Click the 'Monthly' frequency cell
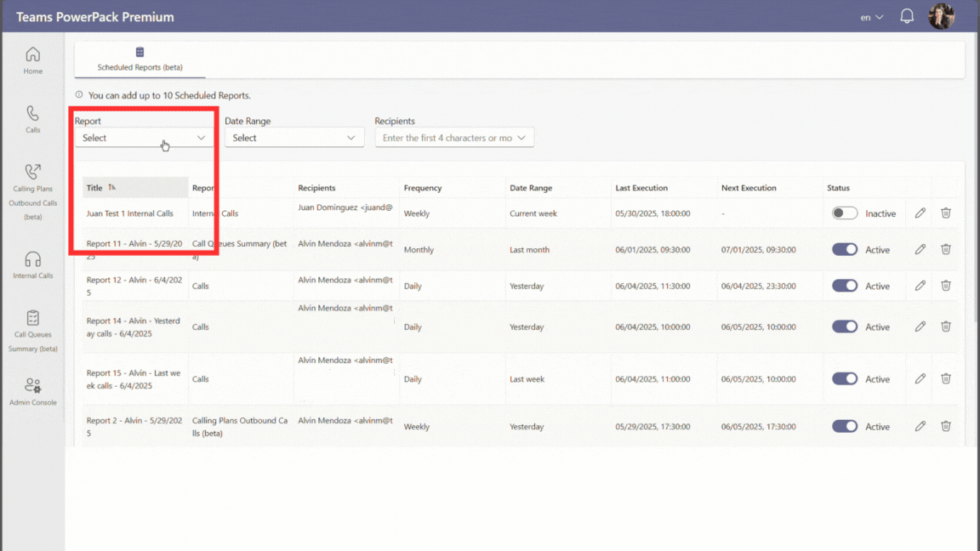 [x=419, y=249]
